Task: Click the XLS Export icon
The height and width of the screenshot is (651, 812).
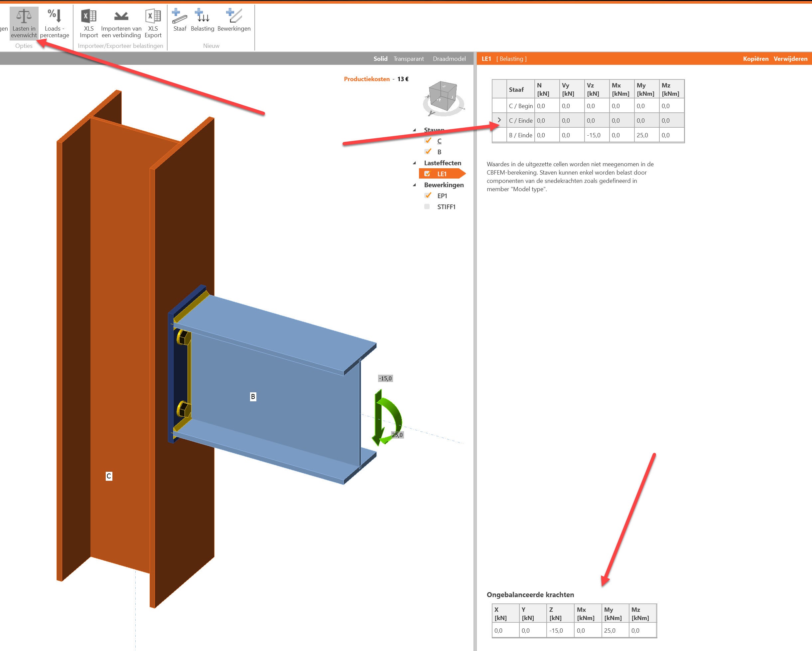Action: click(153, 16)
